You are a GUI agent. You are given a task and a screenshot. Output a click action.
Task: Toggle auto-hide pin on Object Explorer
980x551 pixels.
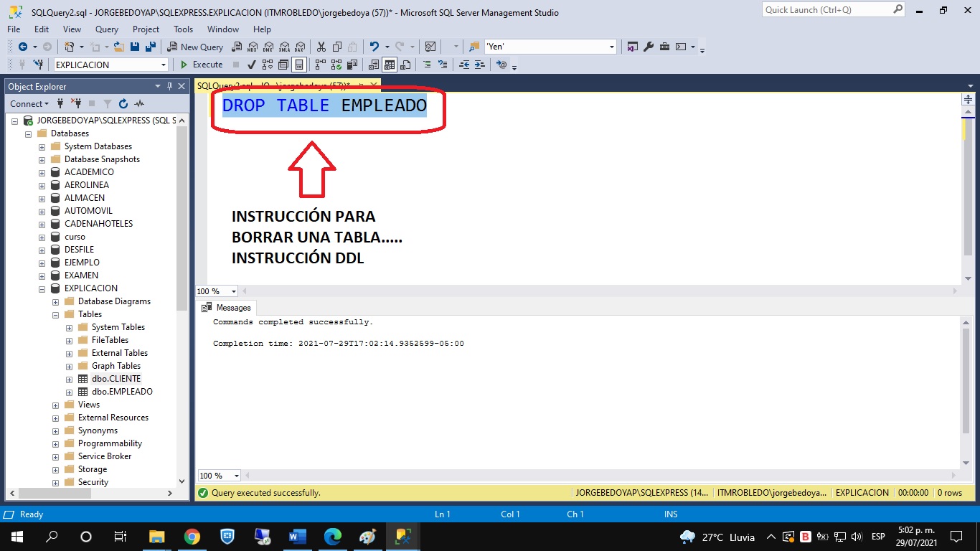[x=170, y=86]
